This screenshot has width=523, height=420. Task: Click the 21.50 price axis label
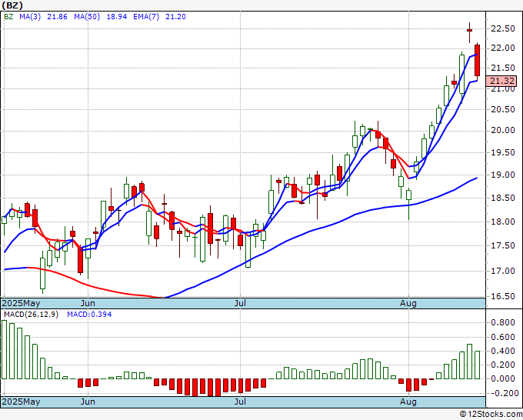(x=503, y=68)
